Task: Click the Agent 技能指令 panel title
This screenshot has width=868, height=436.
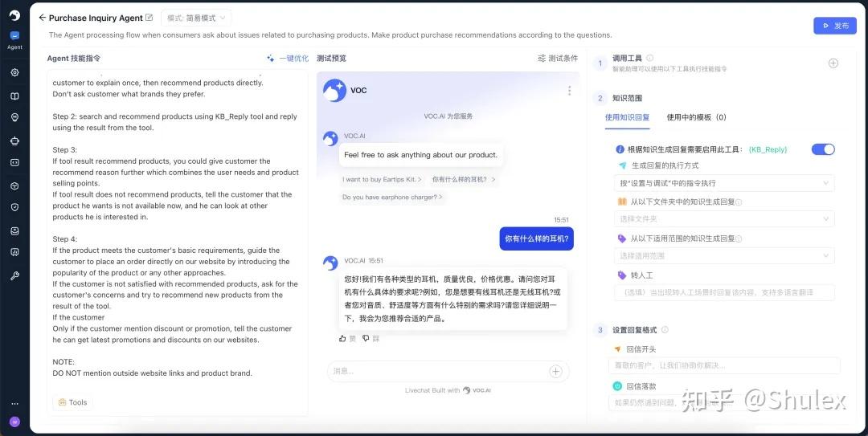Action: click(74, 58)
